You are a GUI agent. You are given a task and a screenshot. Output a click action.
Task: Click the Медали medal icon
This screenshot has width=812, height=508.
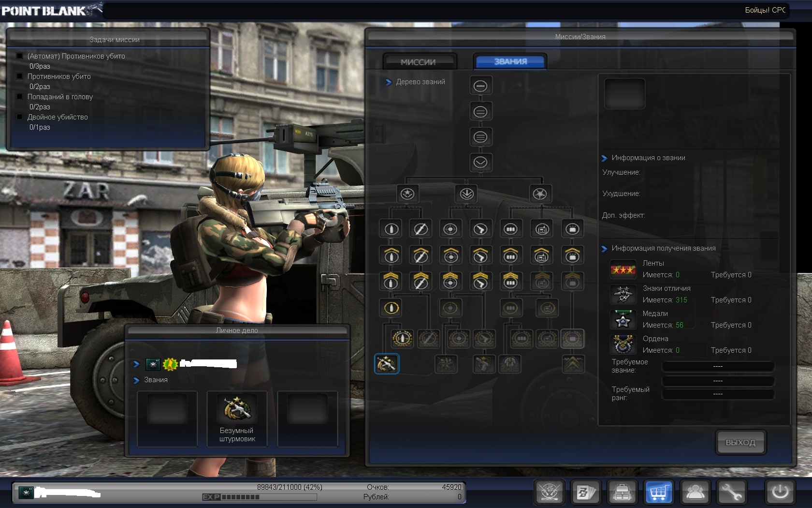click(623, 319)
